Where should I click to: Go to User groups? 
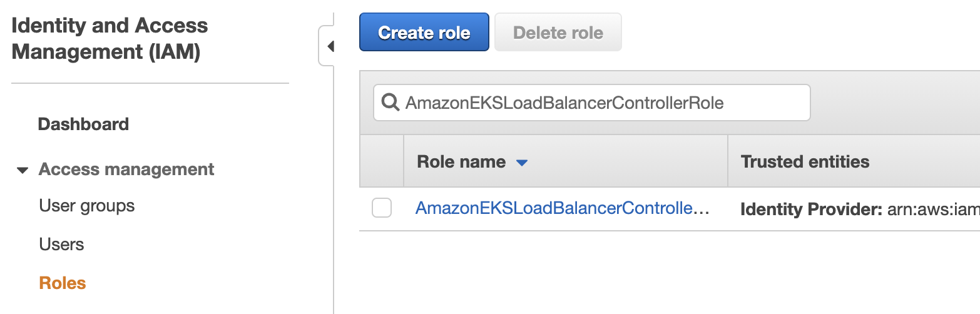tap(87, 206)
